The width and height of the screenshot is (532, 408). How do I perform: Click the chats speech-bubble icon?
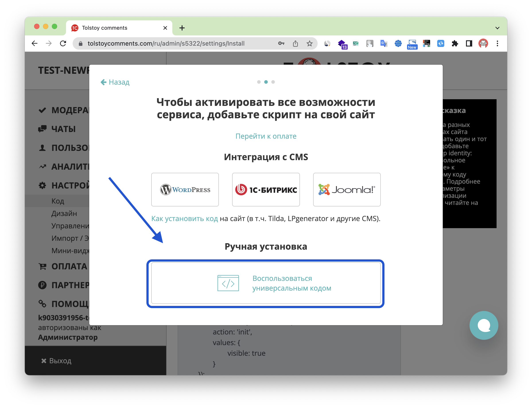pos(42,129)
